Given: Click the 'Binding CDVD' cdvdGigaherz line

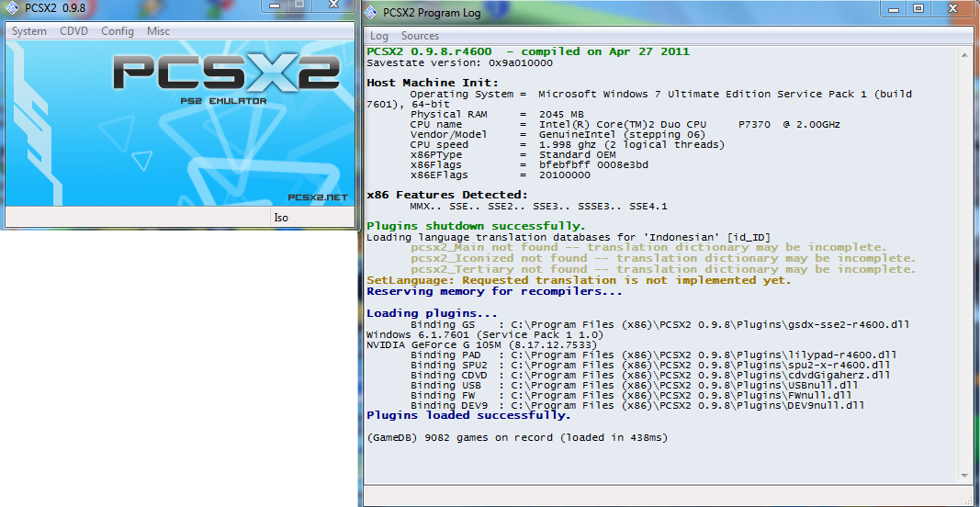Looking at the screenshot, I should click(650, 375).
